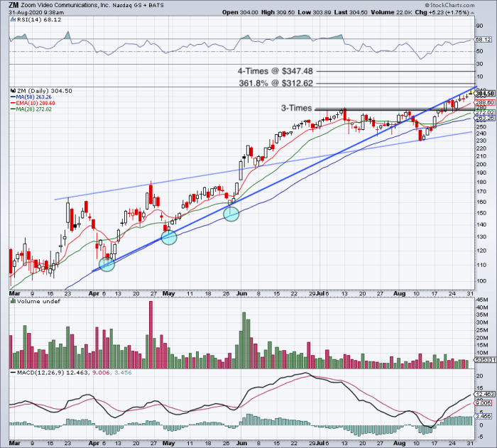The width and height of the screenshot is (497, 448).
Task: Click the ZM (Daily) 304.50 legend text
Action: [x=44, y=91]
